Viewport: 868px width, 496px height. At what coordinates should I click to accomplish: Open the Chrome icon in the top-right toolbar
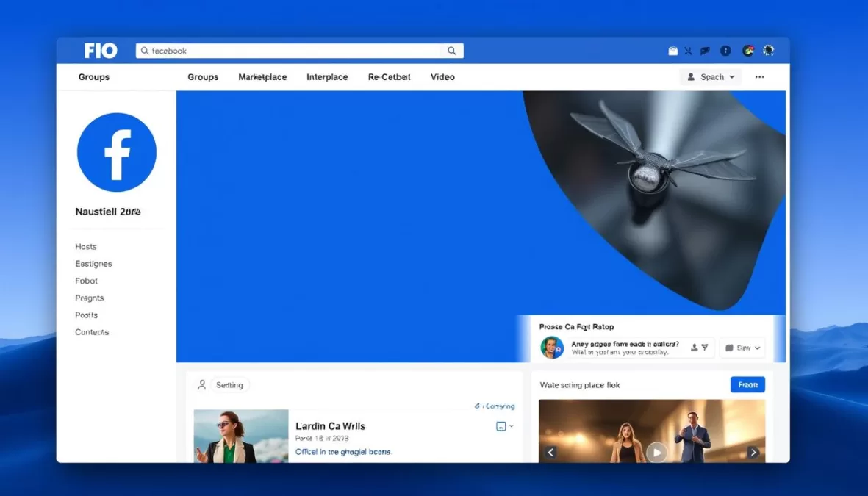coord(747,50)
